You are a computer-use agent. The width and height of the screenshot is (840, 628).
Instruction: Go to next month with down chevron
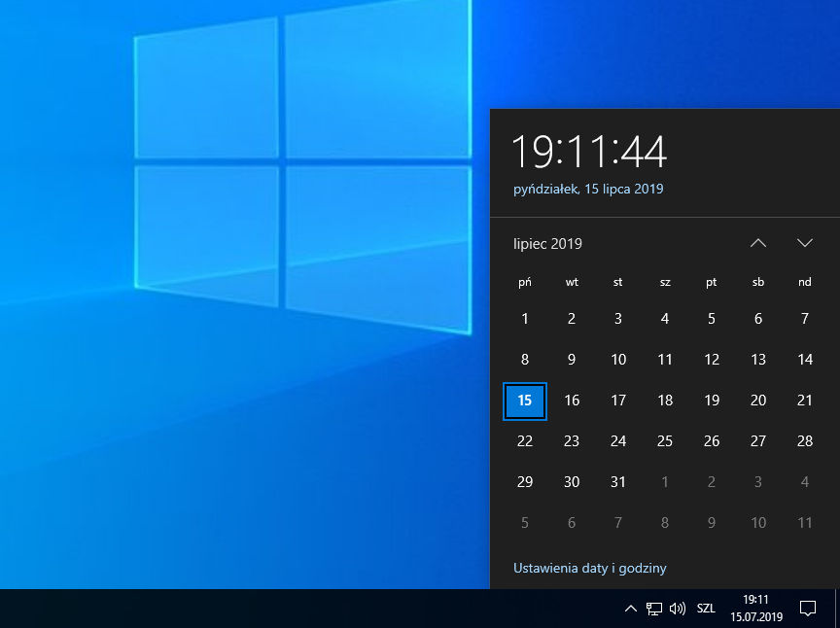804,243
